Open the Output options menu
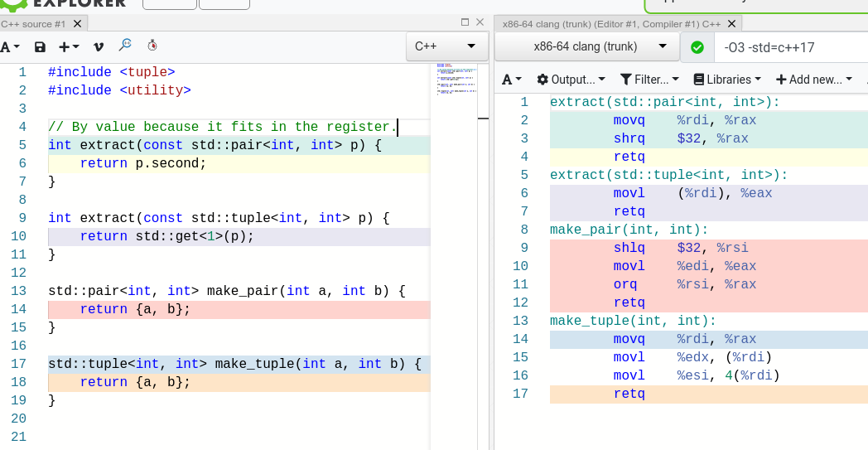This screenshot has height=450, width=868. coord(571,80)
